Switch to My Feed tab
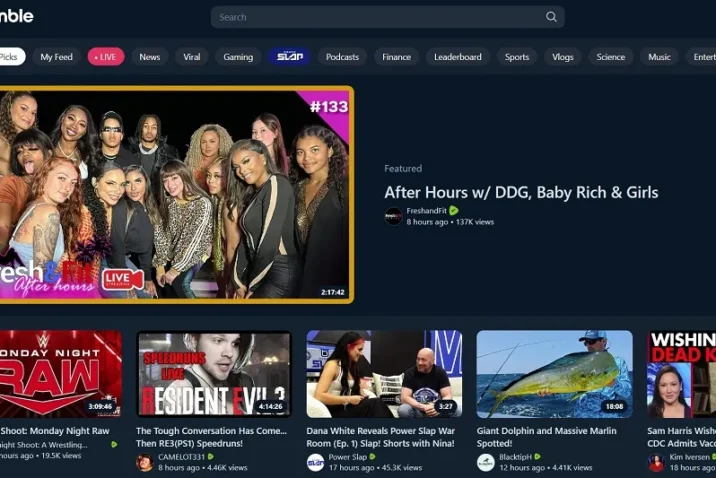Viewport: 716px width, 478px height. [56, 57]
